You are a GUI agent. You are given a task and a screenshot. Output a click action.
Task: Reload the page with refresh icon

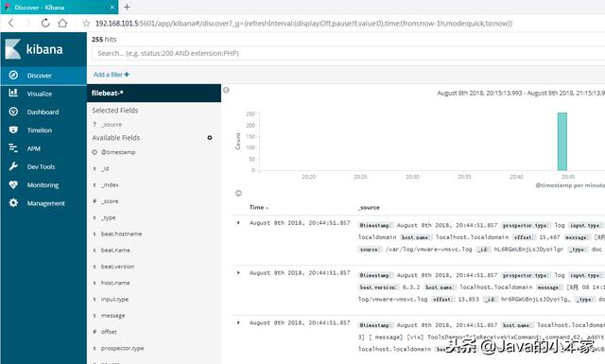coord(45,23)
